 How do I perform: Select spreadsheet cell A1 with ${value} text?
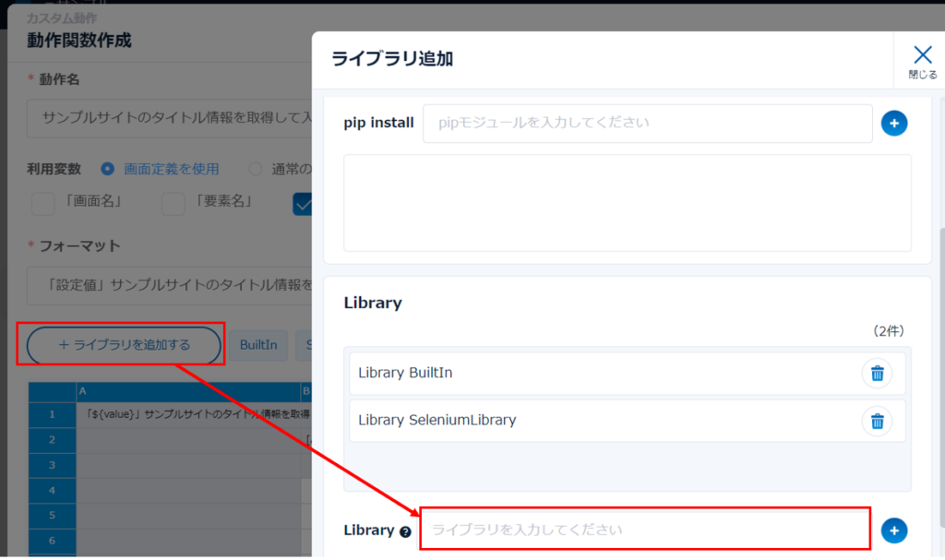[x=189, y=415]
